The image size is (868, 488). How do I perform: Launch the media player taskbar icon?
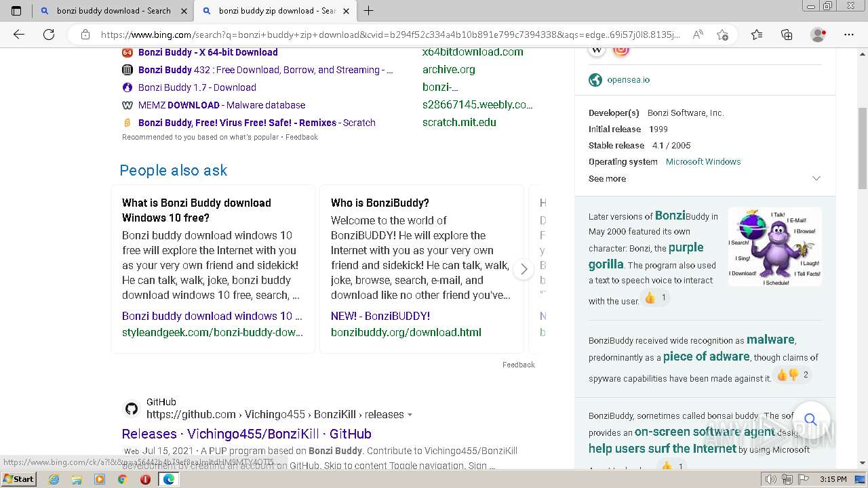pyautogui.click(x=100, y=479)
